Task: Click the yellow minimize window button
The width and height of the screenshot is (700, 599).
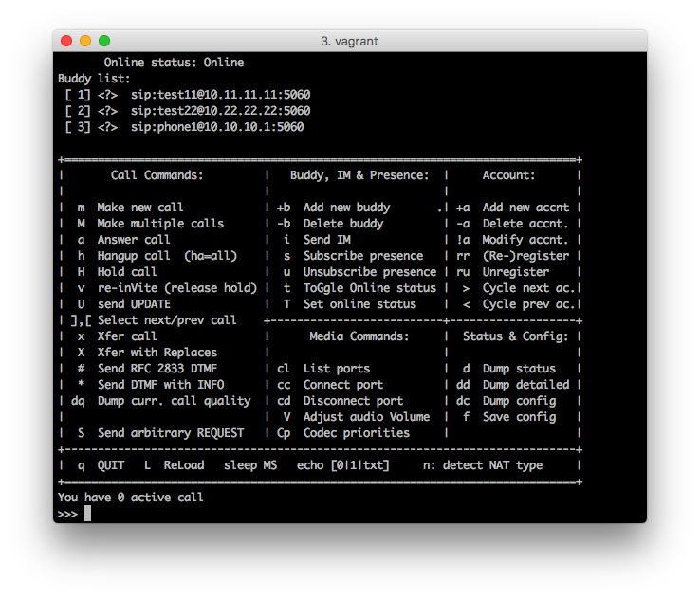Action: pos(85,41)
